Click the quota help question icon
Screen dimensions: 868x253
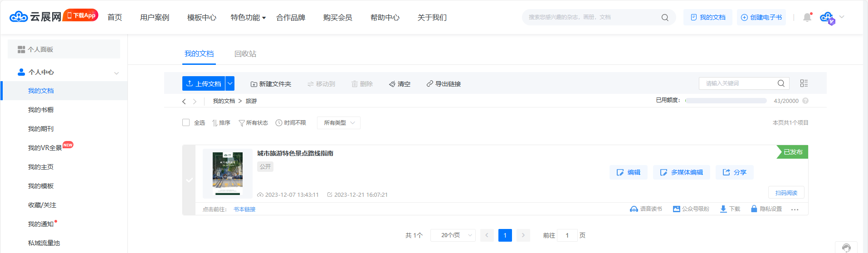[805, 101]
